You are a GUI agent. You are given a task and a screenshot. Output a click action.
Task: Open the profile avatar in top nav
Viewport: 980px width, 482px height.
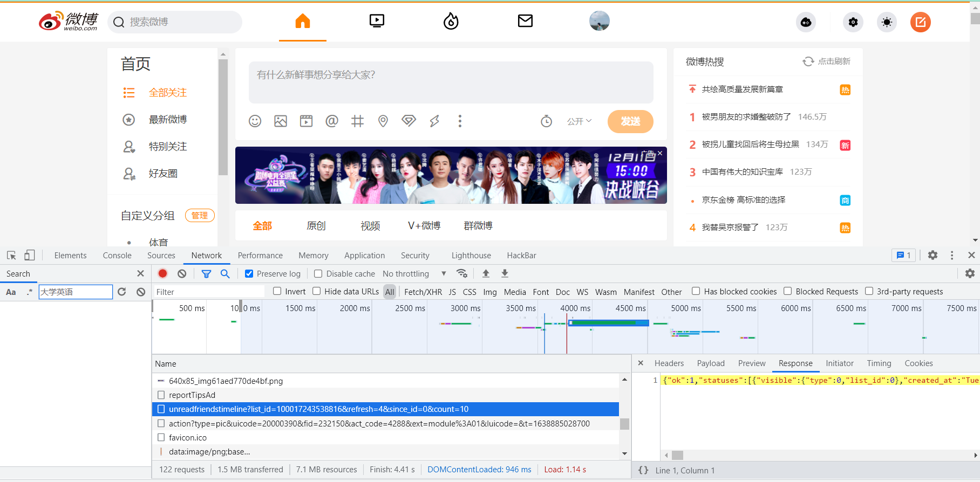tap(600, 21)
